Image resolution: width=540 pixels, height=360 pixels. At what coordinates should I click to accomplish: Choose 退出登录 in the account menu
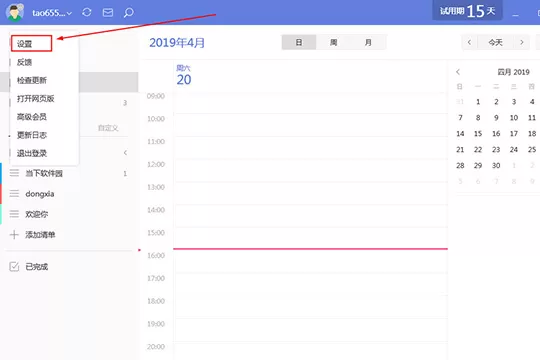click(32, 153)
